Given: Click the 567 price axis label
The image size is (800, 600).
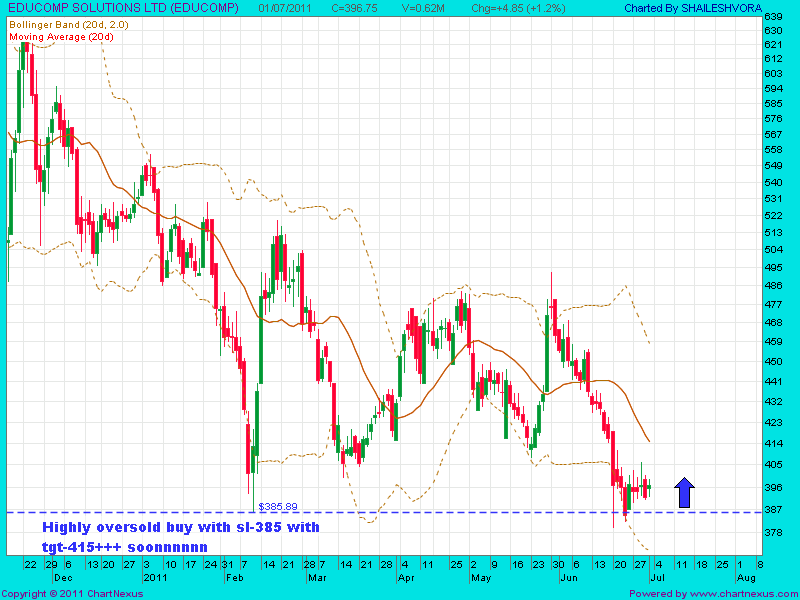Looking at the screenshot, I should (773, 134).
